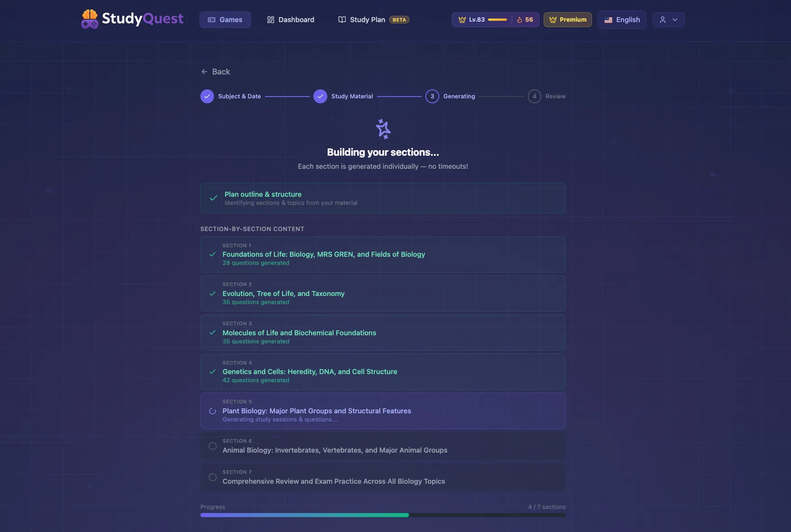This screenshot has width=791, height=532.
Task: Click the StudyQuest brain controller logo
Action: 89,19
